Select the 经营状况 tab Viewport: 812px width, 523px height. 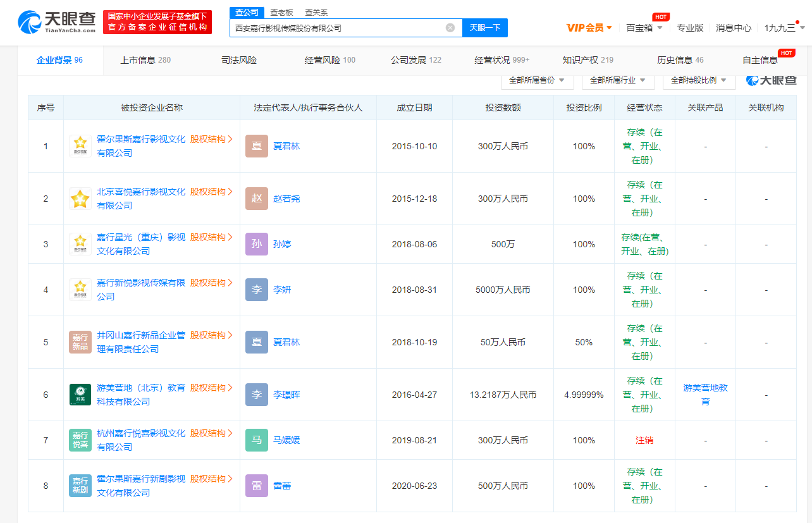pyautogui.click(x=502, y=60)
